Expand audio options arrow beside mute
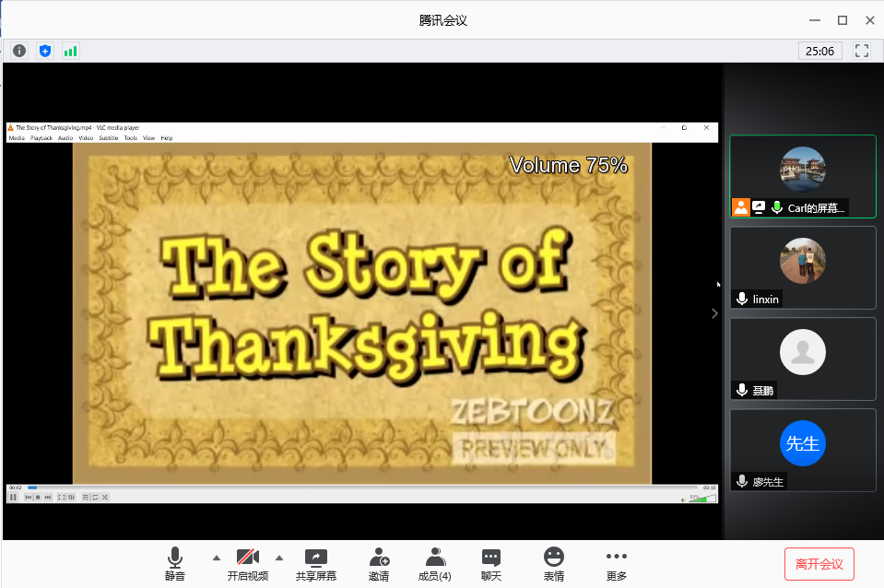The image size is (884, 588). click(217, 558)
